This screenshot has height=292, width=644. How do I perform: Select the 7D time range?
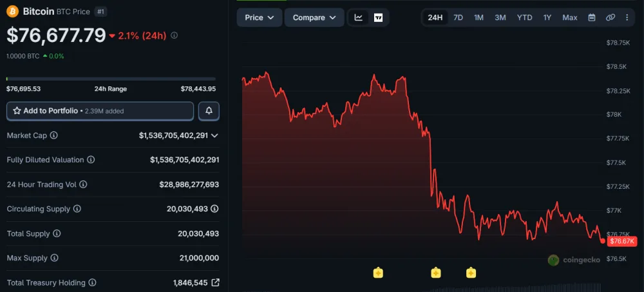(458, 17)
